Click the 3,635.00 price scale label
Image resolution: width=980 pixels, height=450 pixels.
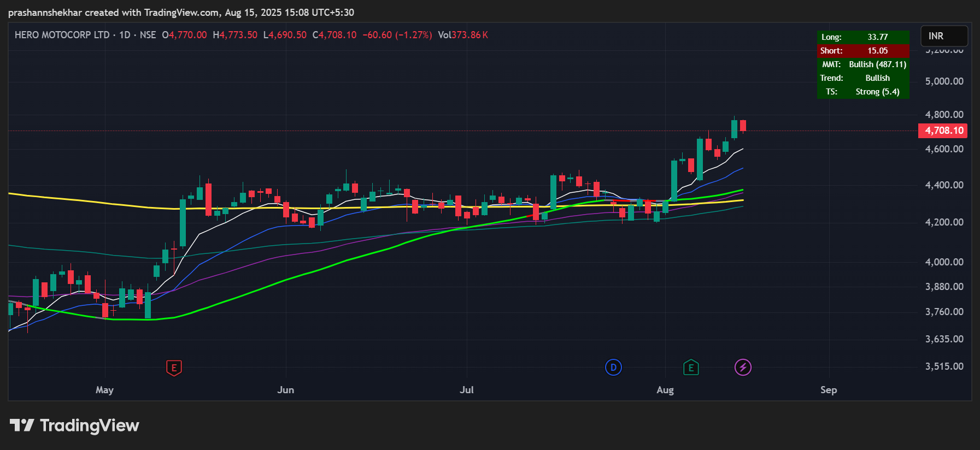click(x=944, y=339)
